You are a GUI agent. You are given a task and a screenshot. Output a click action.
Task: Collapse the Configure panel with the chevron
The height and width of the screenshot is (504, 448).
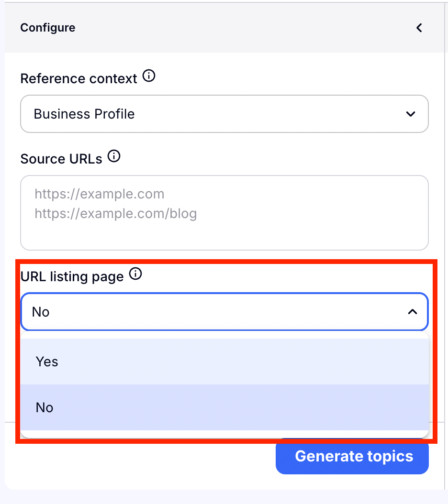click(x=419, y=28)
